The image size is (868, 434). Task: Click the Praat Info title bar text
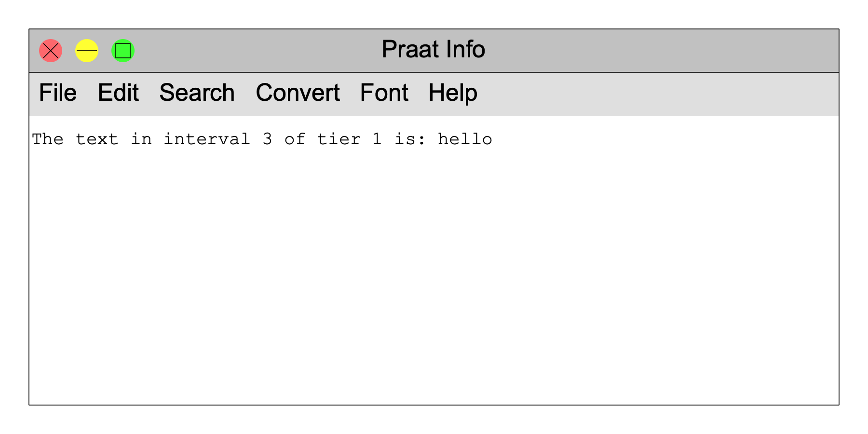tap(433, 50)
